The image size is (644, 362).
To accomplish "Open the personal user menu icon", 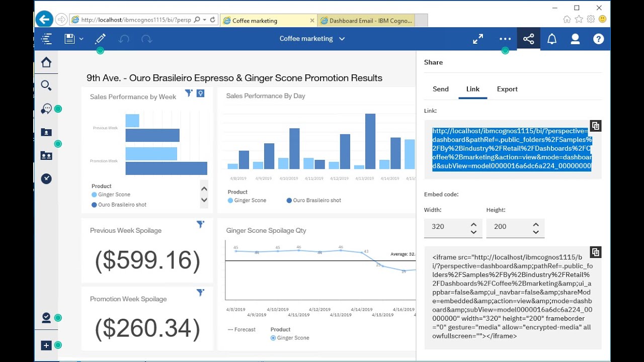I will (x=575, y=39).
